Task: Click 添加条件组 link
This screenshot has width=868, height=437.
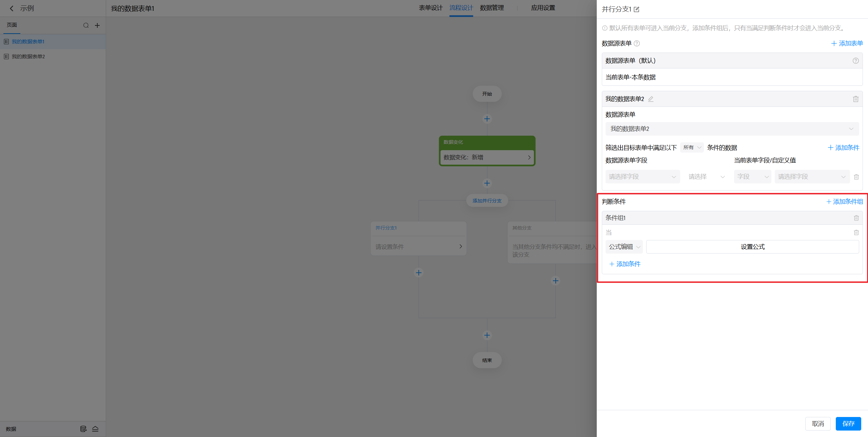Action: [x=844, y=202]
